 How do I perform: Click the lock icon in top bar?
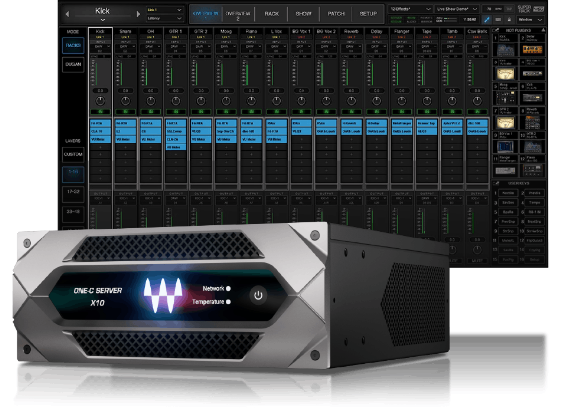(x=509, y=20)
